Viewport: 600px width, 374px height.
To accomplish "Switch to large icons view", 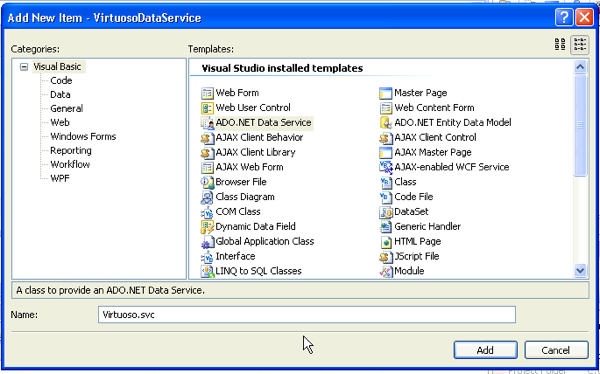I will pyautogui.click(x=560, y=44).
